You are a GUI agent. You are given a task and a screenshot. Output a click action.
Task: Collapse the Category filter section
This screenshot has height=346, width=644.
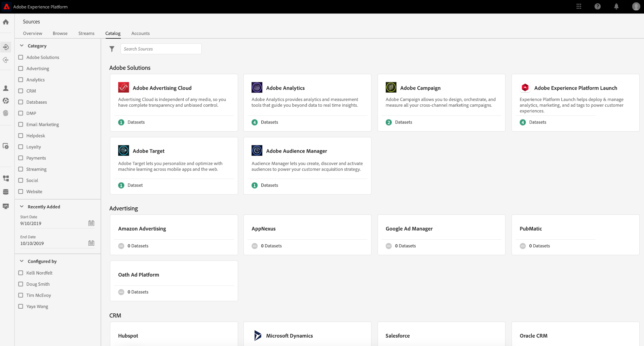click(x=22, y=45)
